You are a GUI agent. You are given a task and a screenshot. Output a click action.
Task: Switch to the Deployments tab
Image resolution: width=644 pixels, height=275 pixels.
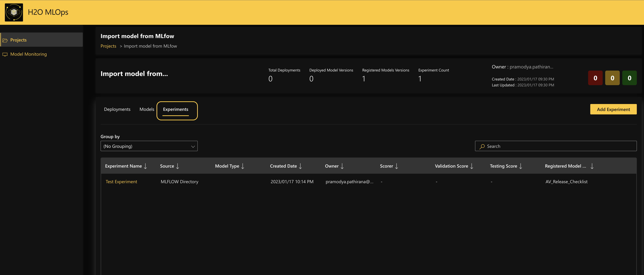117,109
